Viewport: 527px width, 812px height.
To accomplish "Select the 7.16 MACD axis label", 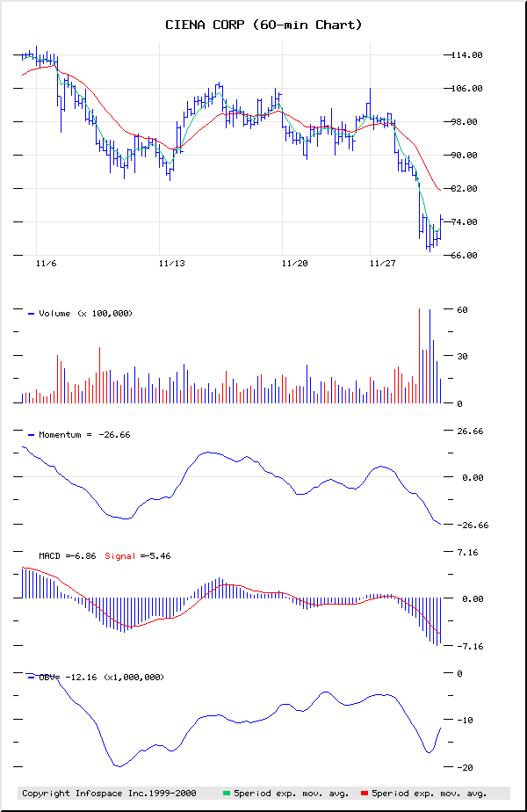I will click(x=467, y=553).
